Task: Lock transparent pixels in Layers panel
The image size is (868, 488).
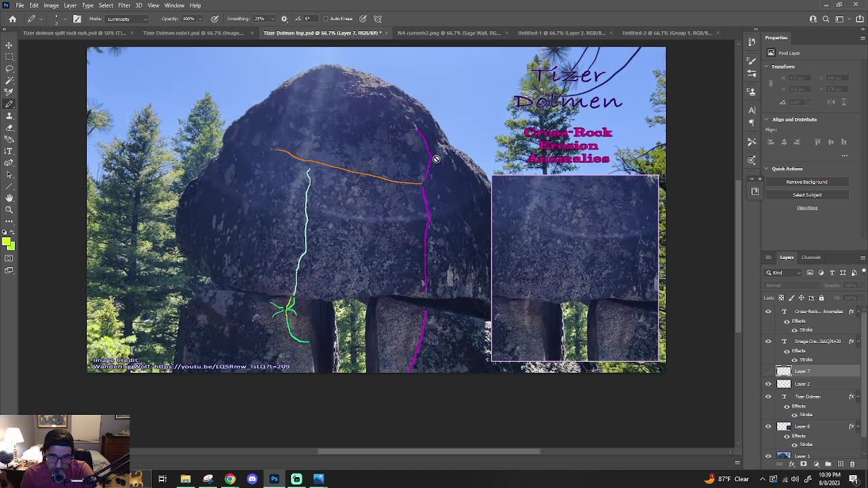Action: [x=781, y=298]
